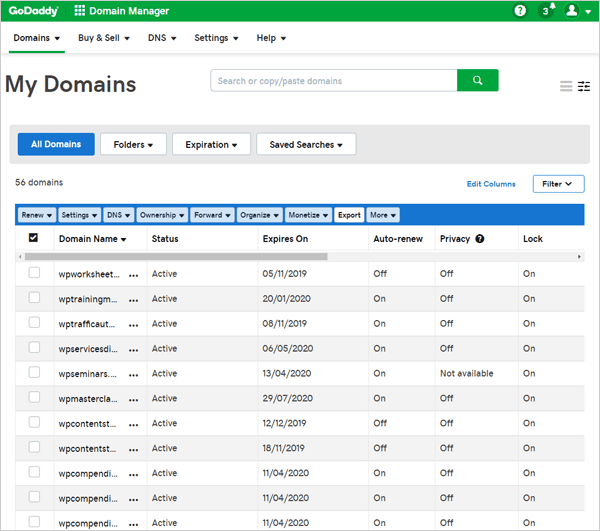Image resolution: width=600 pixels, height=531 pixels.
Task: Click the domain search input field
Action: [x=334, y=80]
